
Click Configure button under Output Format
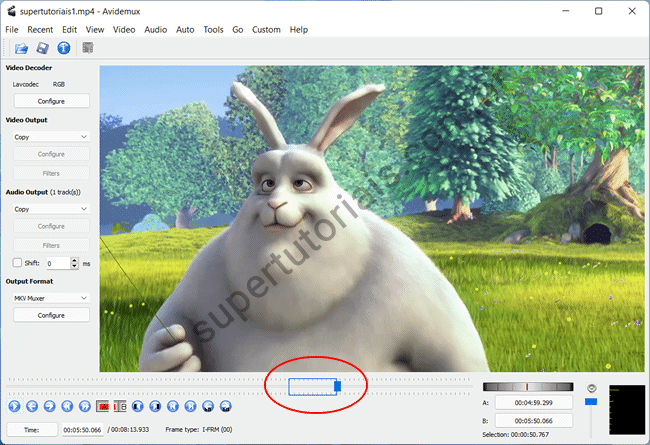click(x=51, y=315)
